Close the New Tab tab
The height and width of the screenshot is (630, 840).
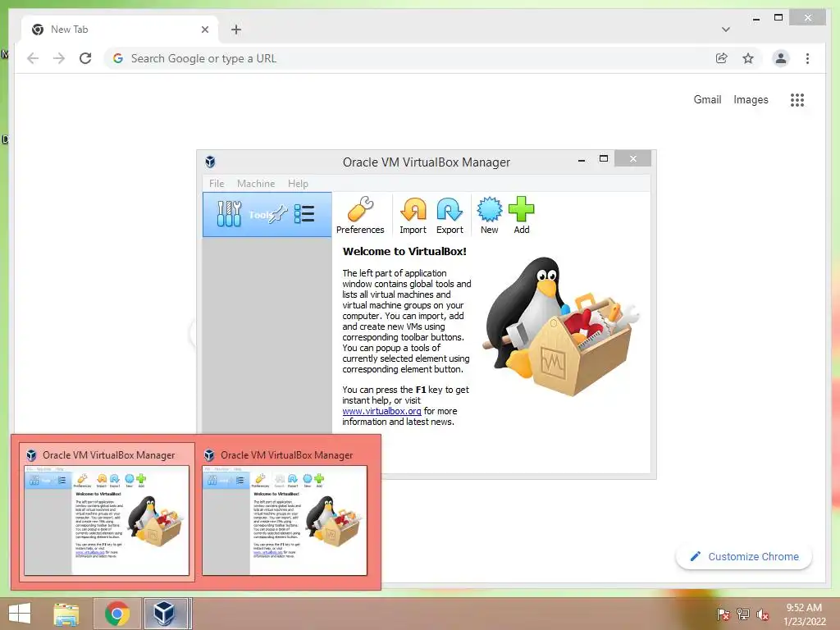(204, 30)
